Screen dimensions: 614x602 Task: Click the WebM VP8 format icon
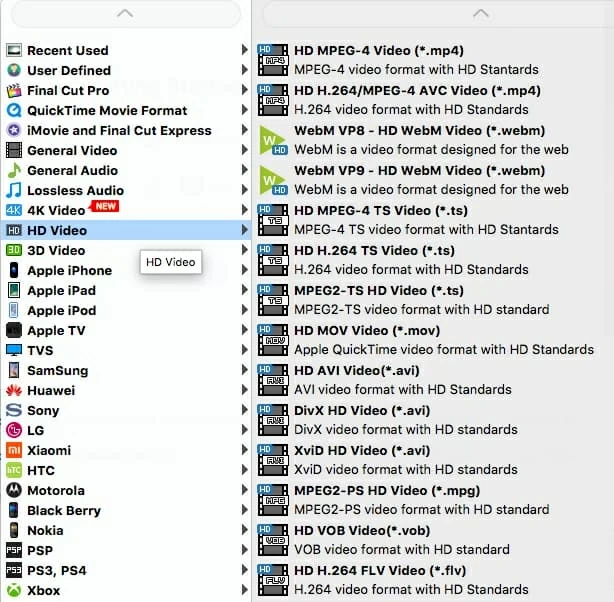pyautogui.click(x=272, y=139)
